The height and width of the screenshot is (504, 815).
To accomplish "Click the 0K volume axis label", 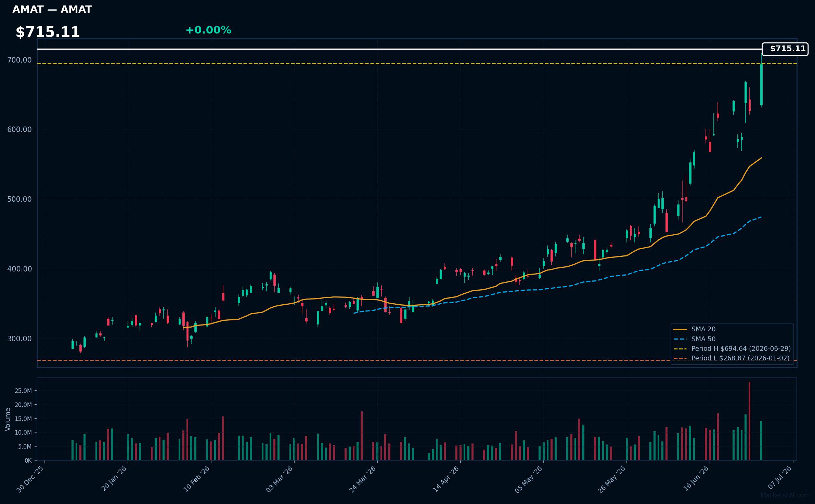I will [28, 461].
